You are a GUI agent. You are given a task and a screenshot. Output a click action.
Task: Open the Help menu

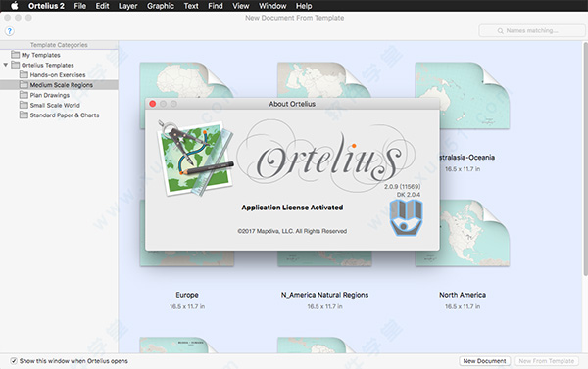point(304,6)
